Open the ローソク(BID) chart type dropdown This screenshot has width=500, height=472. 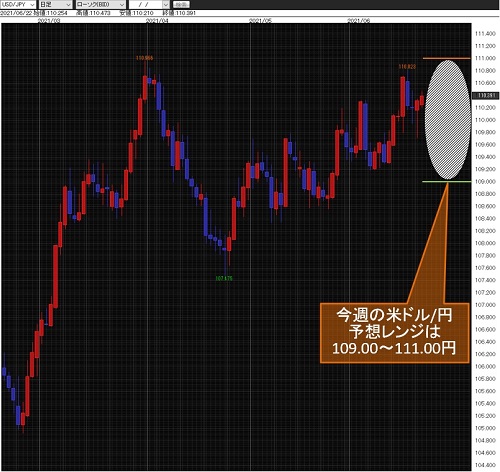[100, 4]
